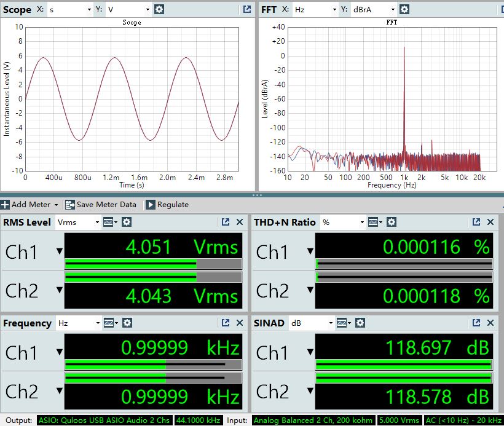This screenshot has width=504, height=426.
Task: Open Frequency meter settings gear
Action: (127, 323)
